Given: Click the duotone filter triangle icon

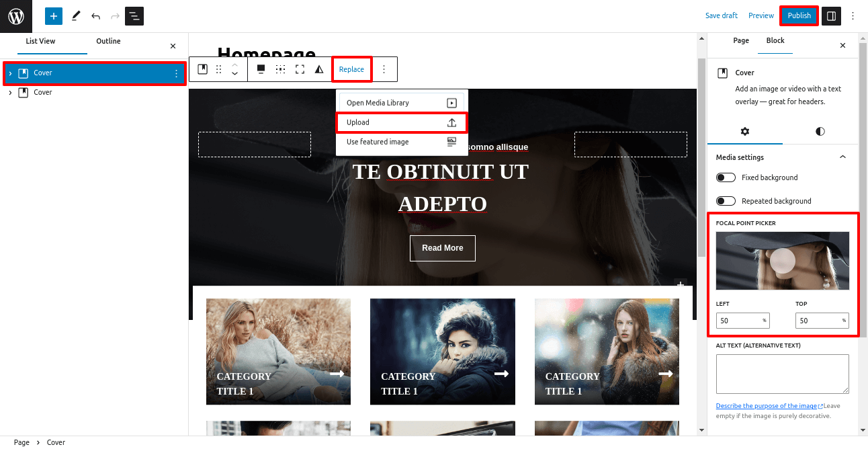Looking at the screenshot, I should click(319, 69).
